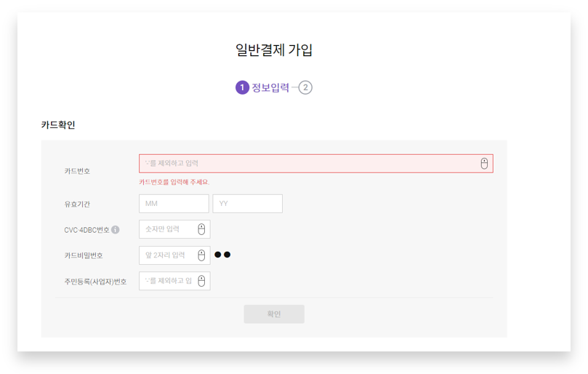Click the 카드비밀번호 first two digits field
Image resolution: width=588 pixels, height=374 pixels.
tap(169, 255)
